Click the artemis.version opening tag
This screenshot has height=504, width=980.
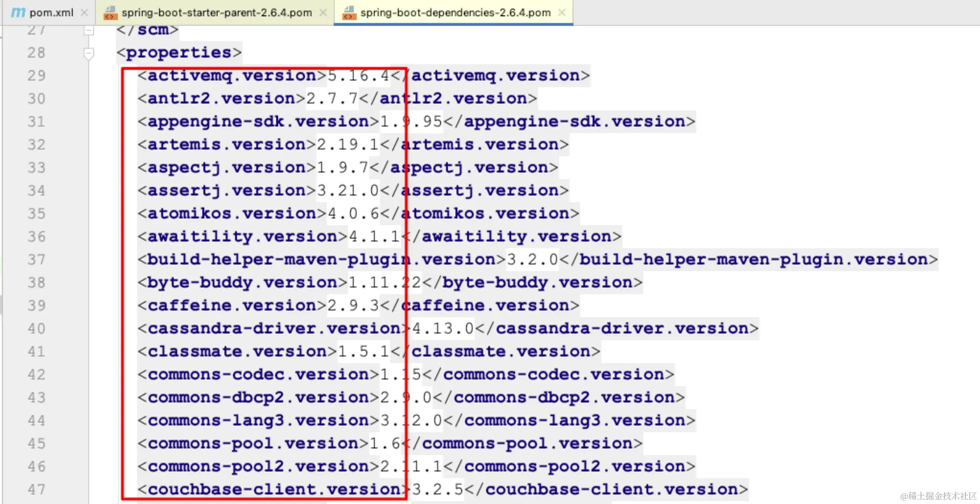(x=227, y=145)
